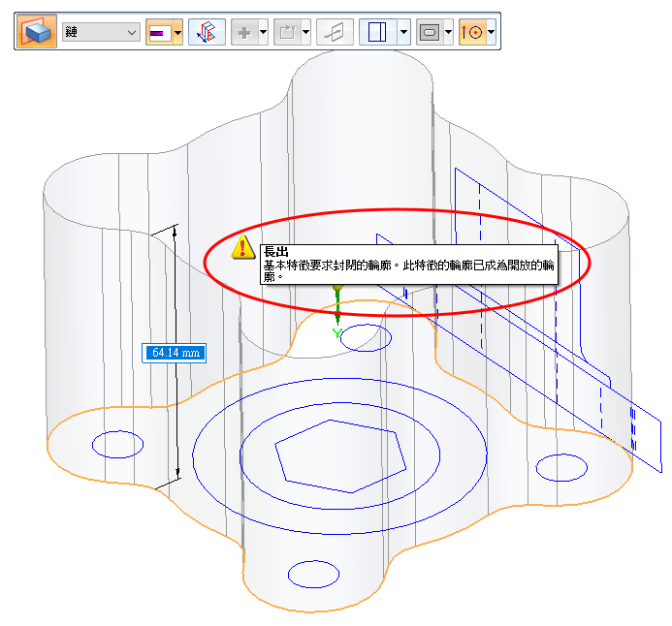672x626 pixels.
Task: Click the yellow warning triangle icon
Action: [x=243, y=247]
